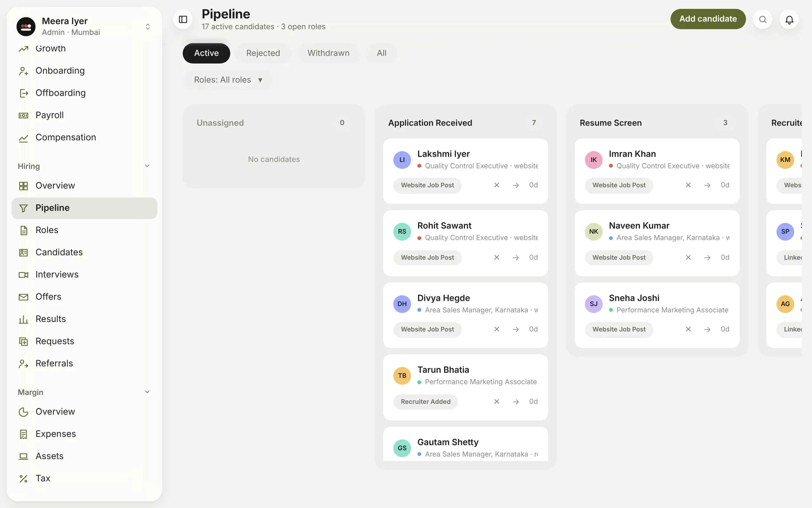Collapse the Hiring section chevron
This screenshot has width=812, height=508.
tap(147, 166)
